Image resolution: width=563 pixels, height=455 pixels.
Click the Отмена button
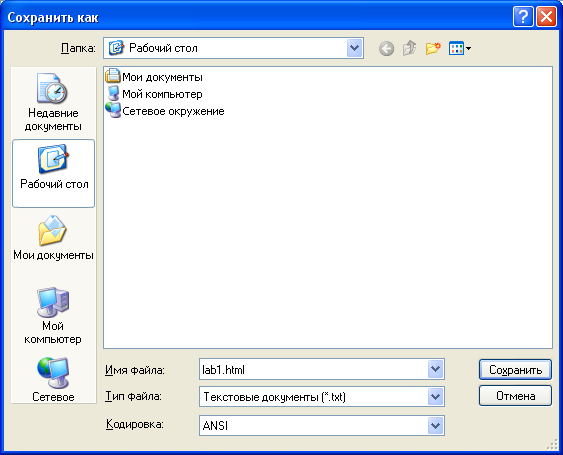[515, 396]
